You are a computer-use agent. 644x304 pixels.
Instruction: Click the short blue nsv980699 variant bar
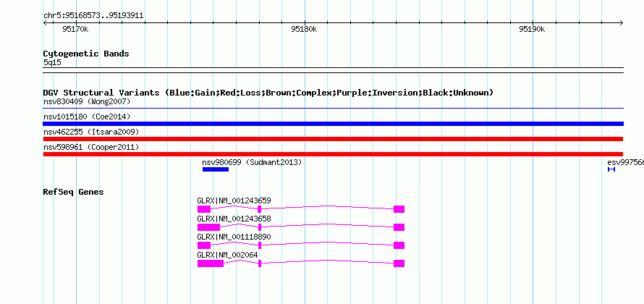pyautogui.click(x=216, y=169)
